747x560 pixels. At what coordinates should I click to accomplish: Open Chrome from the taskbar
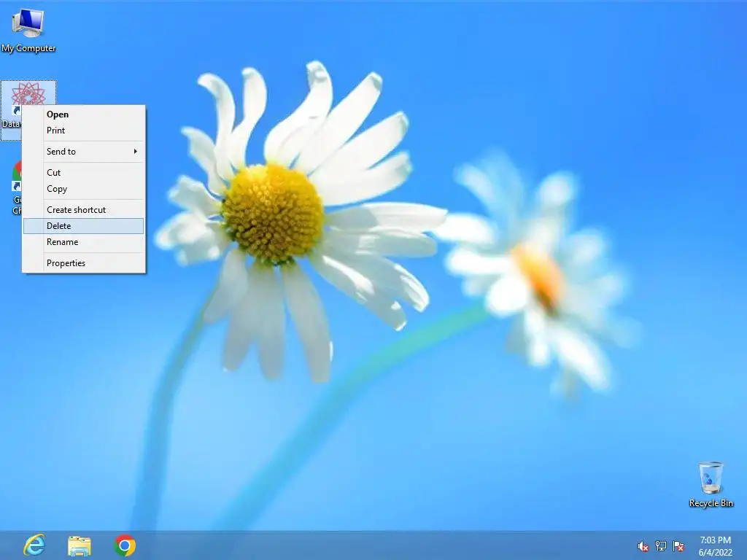pos(125,545)
